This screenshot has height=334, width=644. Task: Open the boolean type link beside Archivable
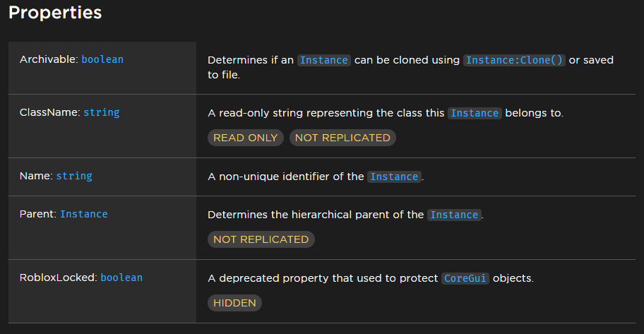pos(102,59)
